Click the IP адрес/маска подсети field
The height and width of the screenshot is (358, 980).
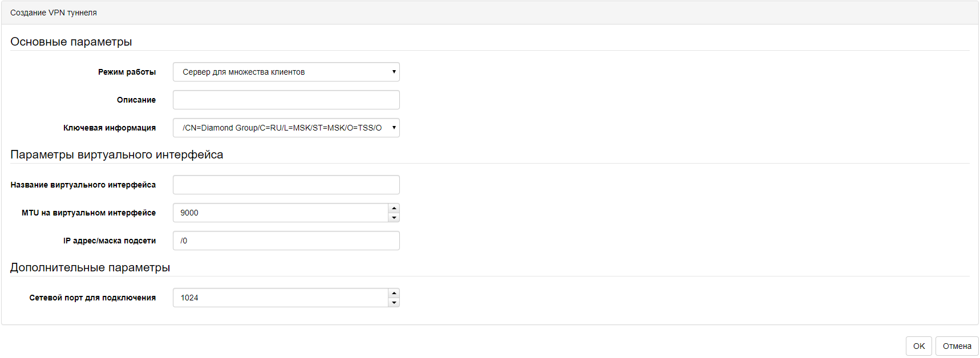(x=286, y=241)
